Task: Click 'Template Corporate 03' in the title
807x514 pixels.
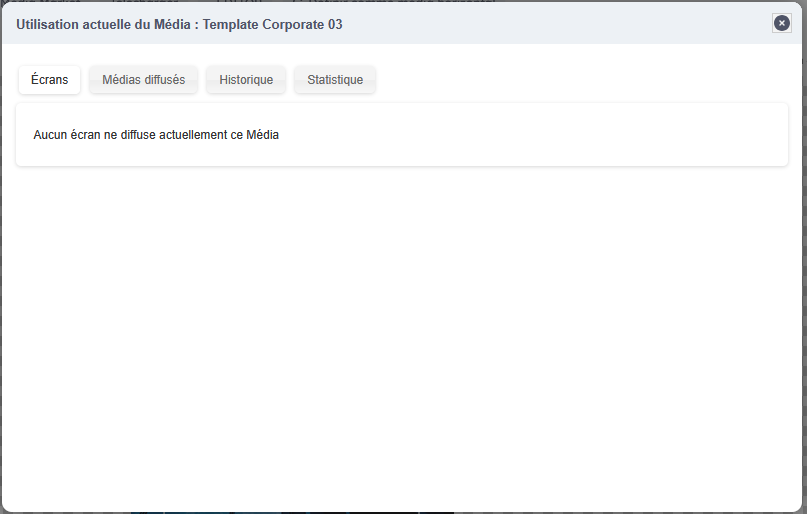Action: pyautogui.click(x=272, y=24)
